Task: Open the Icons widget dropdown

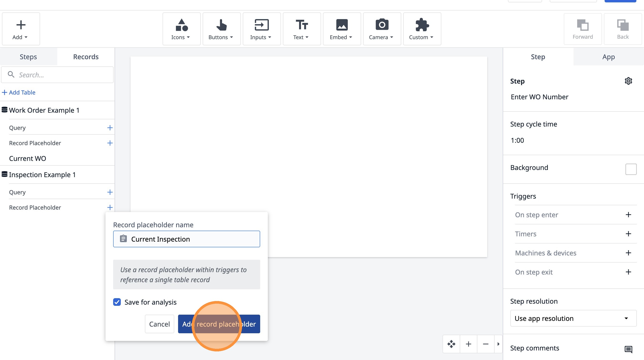Action: (181, 29)
